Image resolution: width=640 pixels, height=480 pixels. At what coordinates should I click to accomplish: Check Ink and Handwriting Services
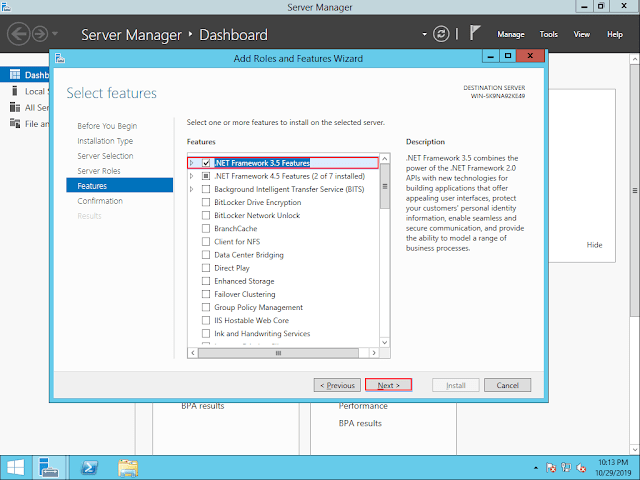pos(206,333)
